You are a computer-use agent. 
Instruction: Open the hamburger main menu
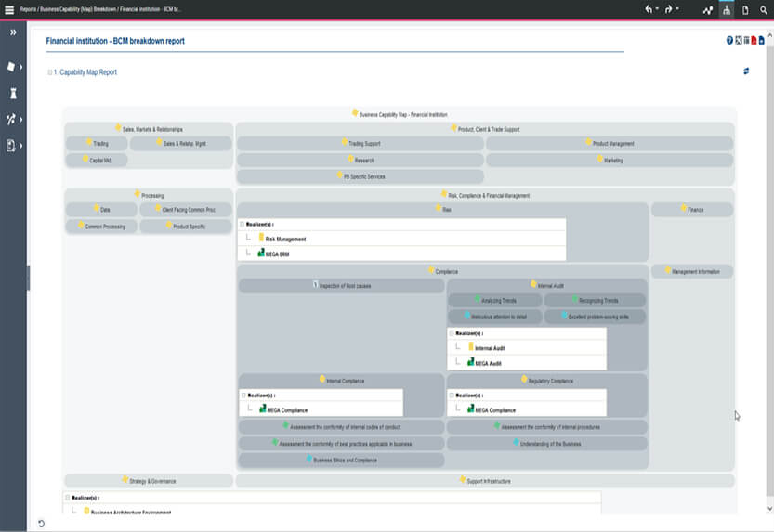pyautogui.click(x=9, y=10)
